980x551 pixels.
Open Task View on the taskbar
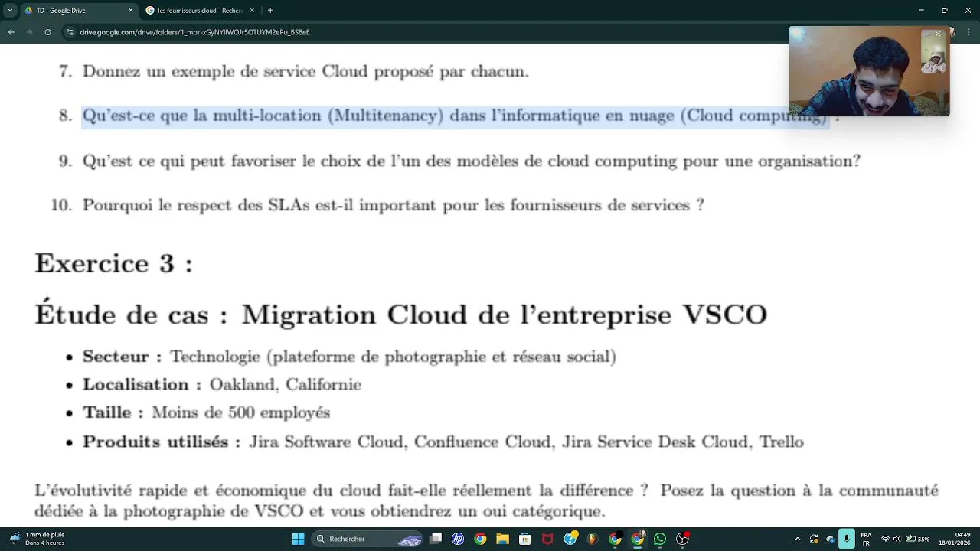click(x=436, y=539)
